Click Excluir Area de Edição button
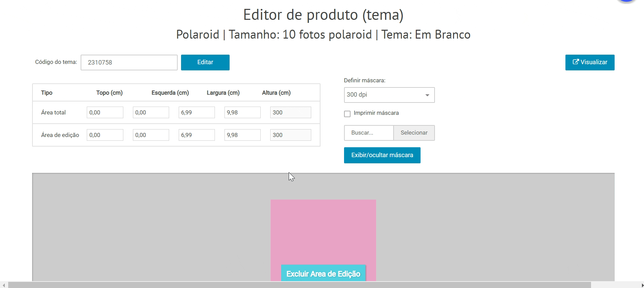 pyautogui.click(x=323, y=273)
